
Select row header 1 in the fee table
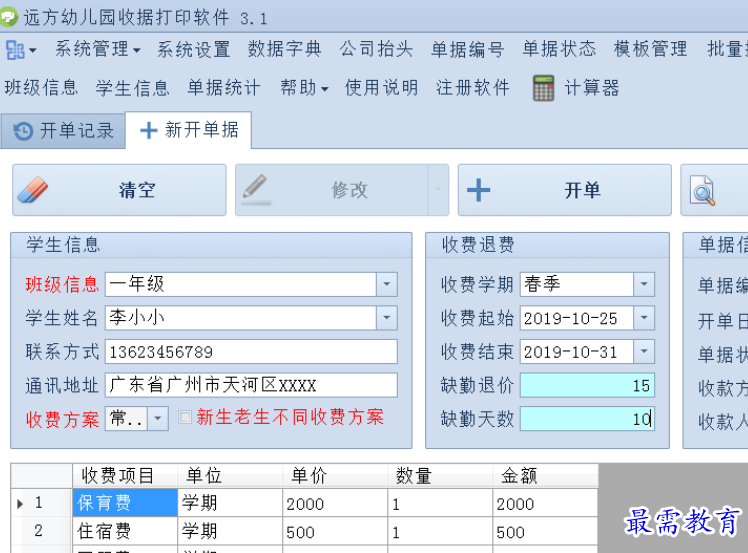[x=42, y=503]
